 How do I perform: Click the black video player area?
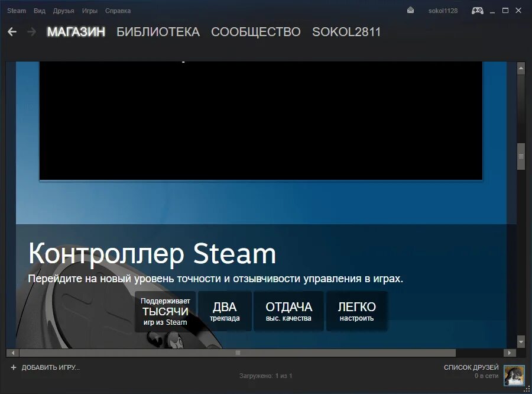click(x=261, y=121)
